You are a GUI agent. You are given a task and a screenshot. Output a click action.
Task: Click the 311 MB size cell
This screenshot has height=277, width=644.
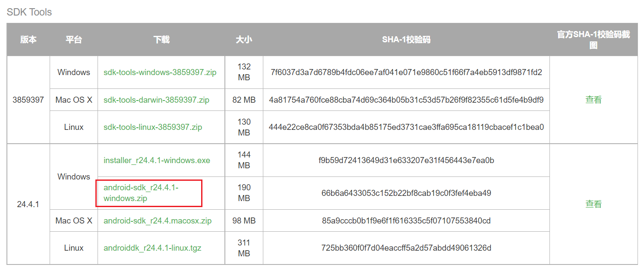click(244, 248)
